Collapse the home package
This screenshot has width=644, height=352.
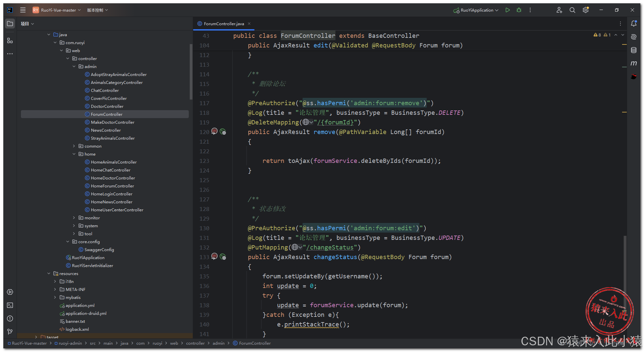74,154
